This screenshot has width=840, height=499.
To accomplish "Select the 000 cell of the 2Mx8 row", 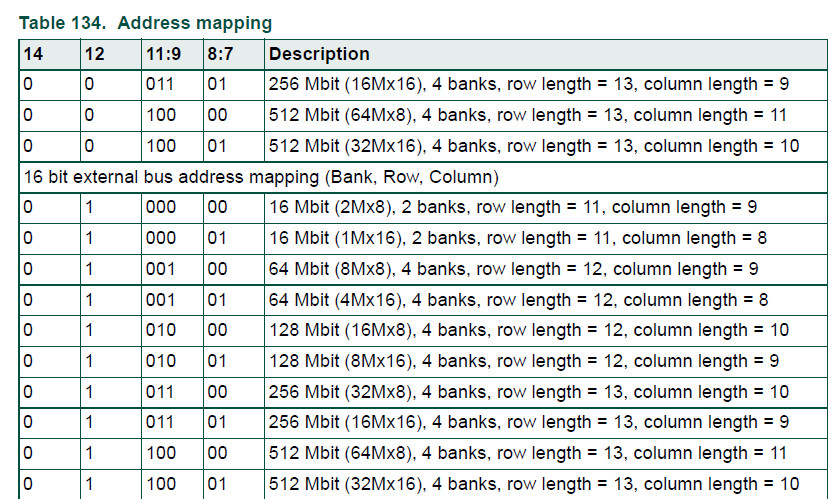I will [172, 208].
